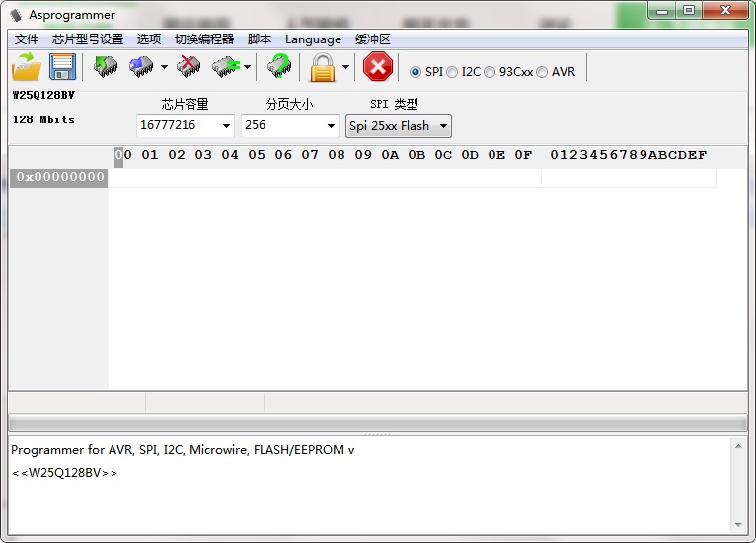Click the log panel scroll down arrow
This screenshot has width=756, height=543.
coord(738,524)
